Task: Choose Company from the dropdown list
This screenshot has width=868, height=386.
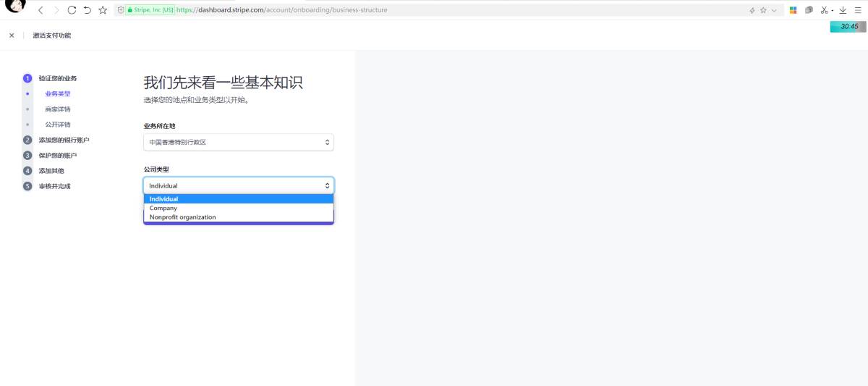Action: (163, 208)
